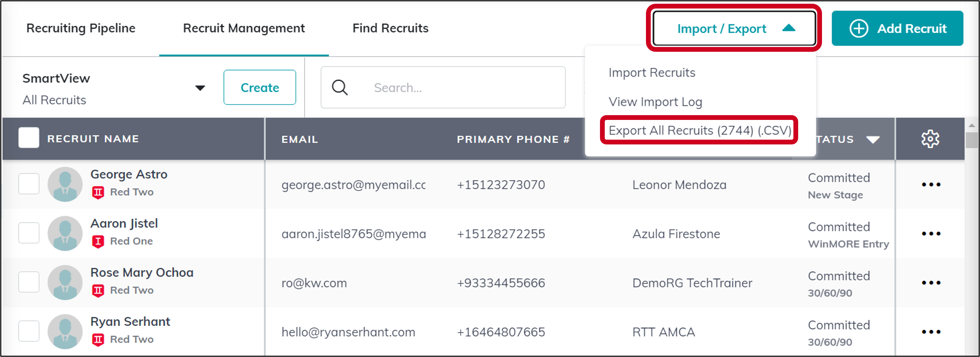Check the select-all box in Recruit Name header
The height and width of the screenshot is (357, 980).
(29, 137)
